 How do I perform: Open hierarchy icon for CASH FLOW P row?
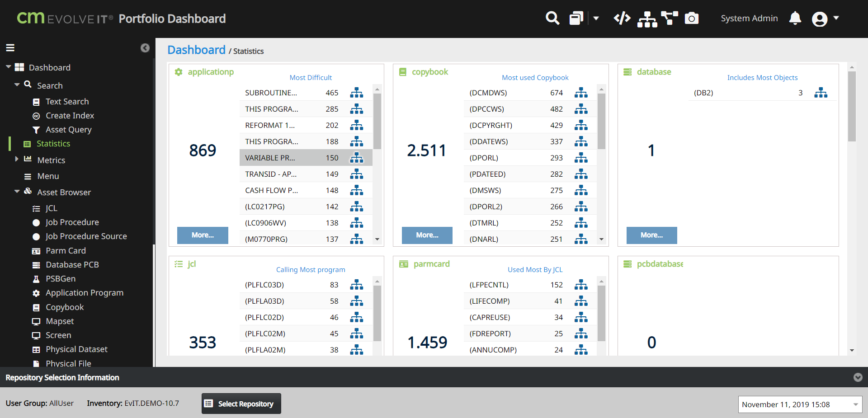pyautogui.click(x=357, y=190)
